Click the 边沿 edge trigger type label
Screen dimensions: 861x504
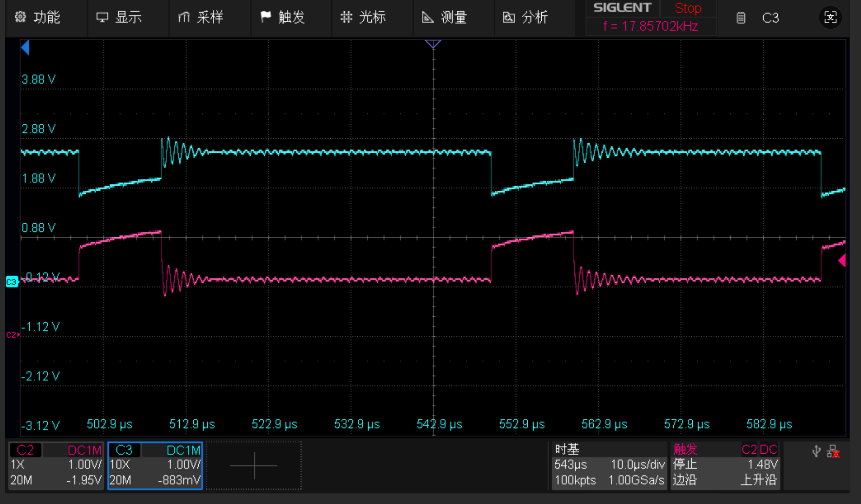point(685,480)
